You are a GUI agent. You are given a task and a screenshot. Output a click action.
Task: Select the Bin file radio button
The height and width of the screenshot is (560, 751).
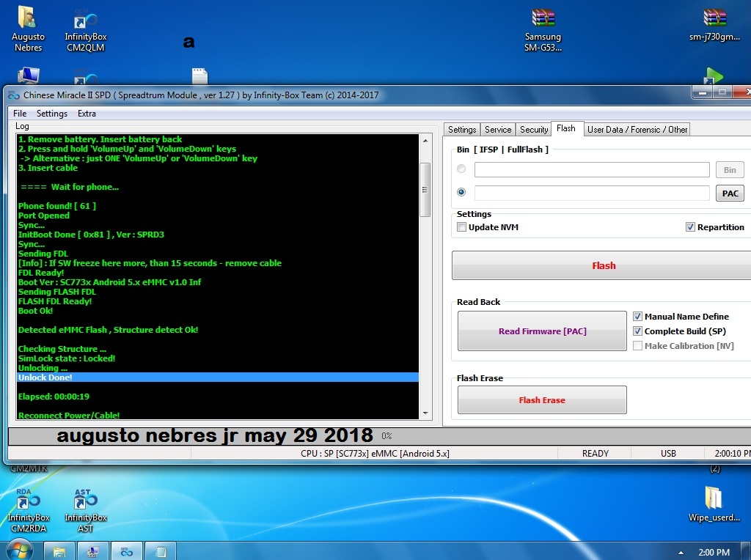[x=461, y=169]
